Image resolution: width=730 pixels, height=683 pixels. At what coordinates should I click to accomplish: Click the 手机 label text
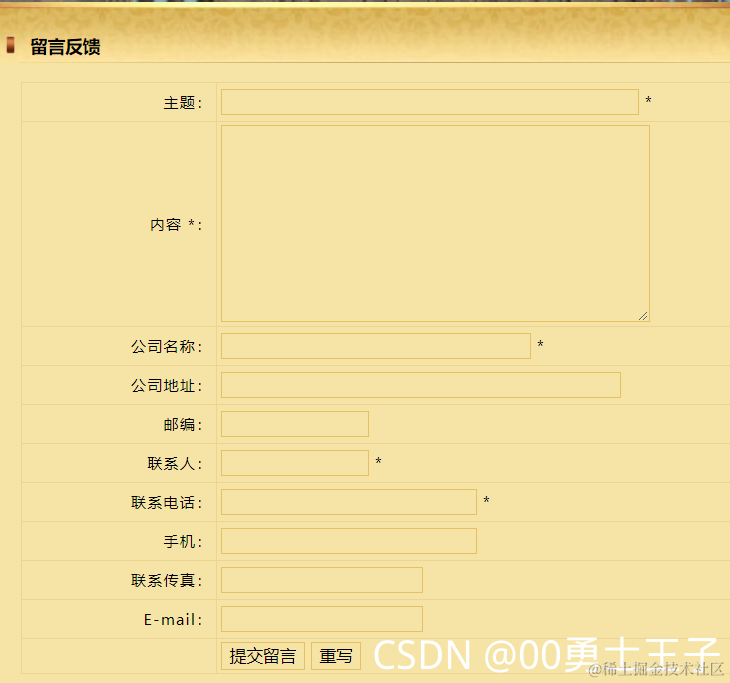point(182,542)
